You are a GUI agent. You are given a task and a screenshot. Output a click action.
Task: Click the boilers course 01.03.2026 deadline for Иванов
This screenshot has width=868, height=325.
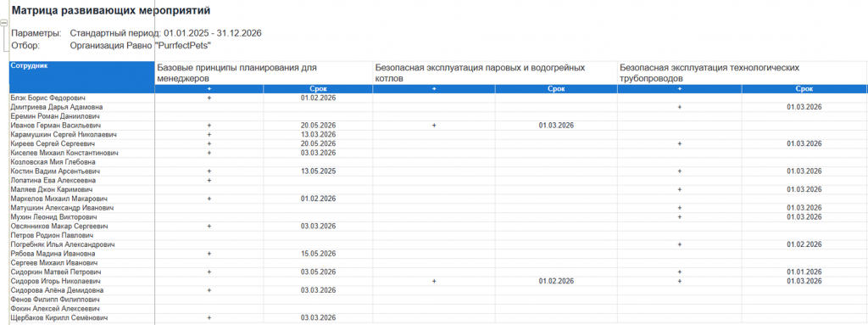(556, 126)
